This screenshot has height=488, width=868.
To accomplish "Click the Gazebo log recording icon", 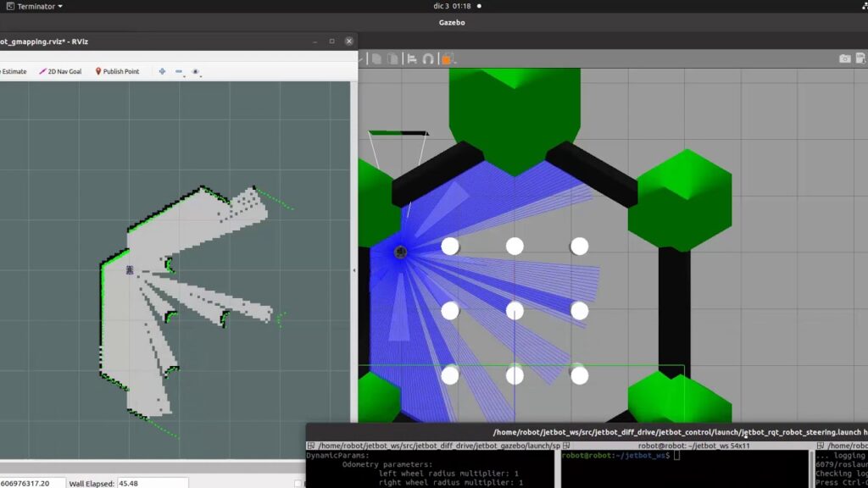I will click(862, 58).
